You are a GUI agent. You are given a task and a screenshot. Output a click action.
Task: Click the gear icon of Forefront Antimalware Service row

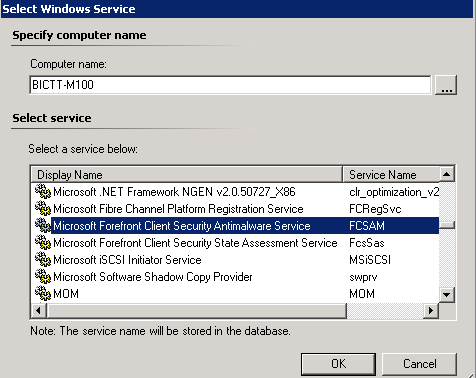43,225
